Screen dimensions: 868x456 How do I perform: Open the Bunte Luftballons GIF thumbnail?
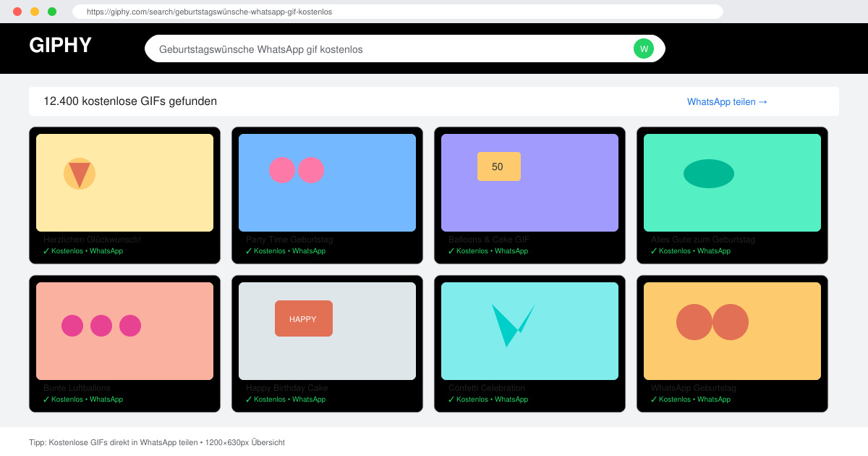click(124, 331)
